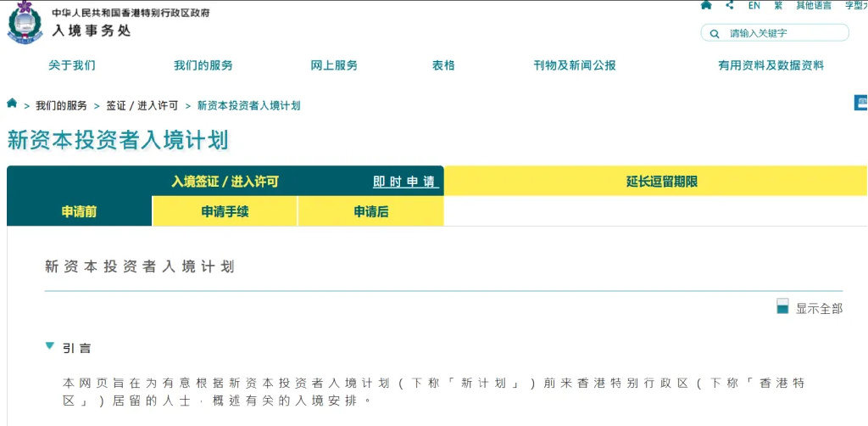Open the 刊物及新闻公报 menu item
The height and width of the screenshot is (426, 868).
(x=575, y=65)
